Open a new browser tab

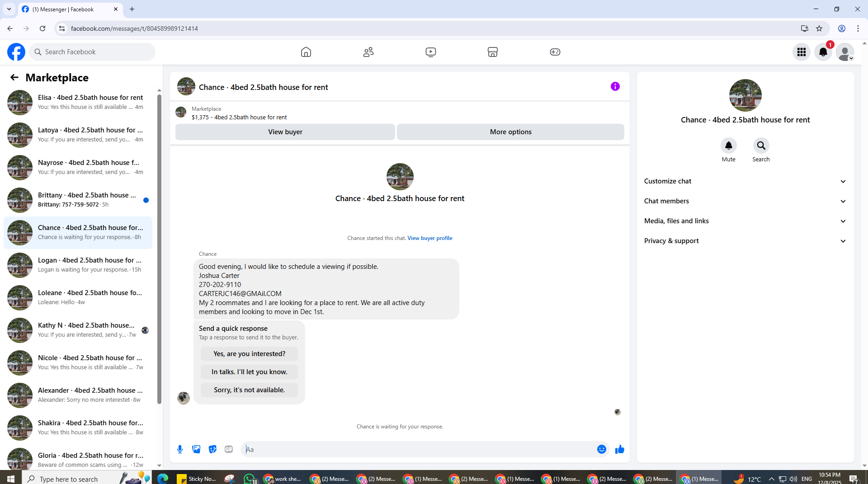pos(132,9)
